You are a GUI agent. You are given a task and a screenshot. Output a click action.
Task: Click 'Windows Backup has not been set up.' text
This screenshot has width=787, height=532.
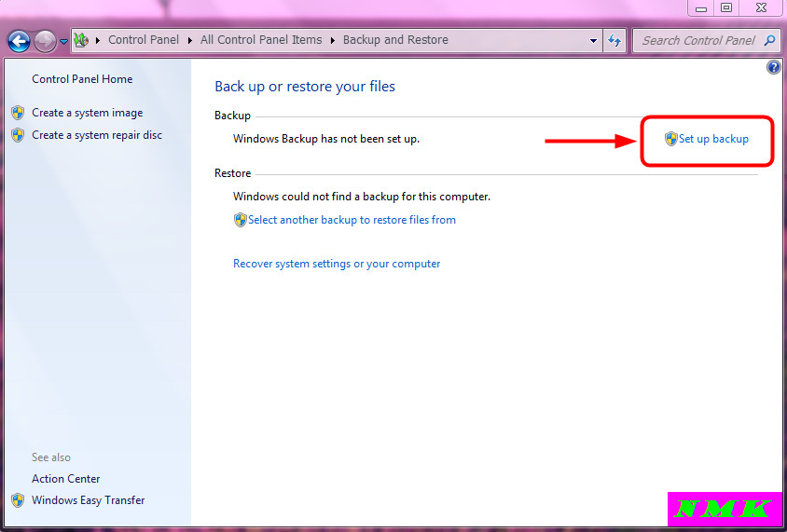pos(326,139)
